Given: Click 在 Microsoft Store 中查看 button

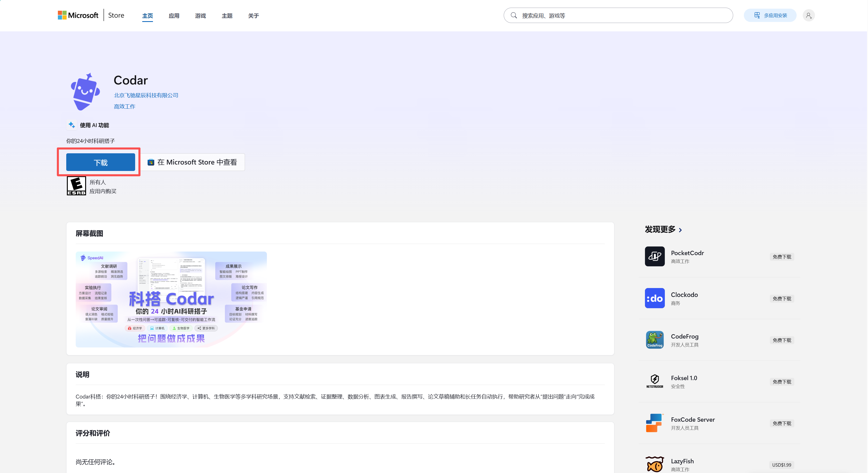Looking at the screenshot, I should 193,163.
